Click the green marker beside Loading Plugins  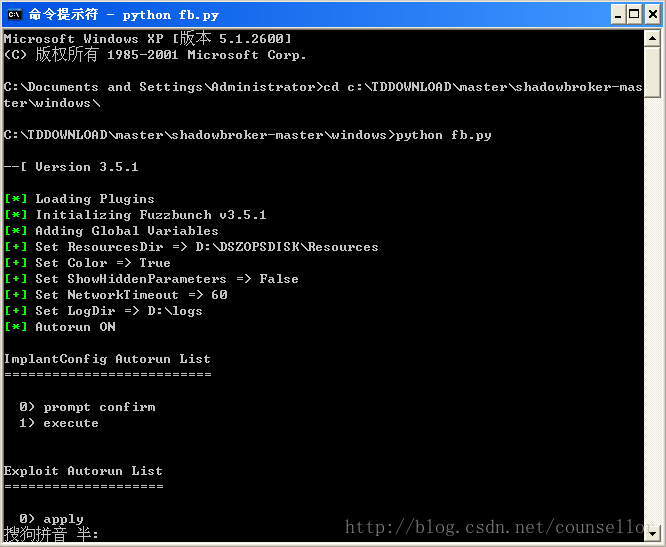pyautogui.click(x=16, y=199)
